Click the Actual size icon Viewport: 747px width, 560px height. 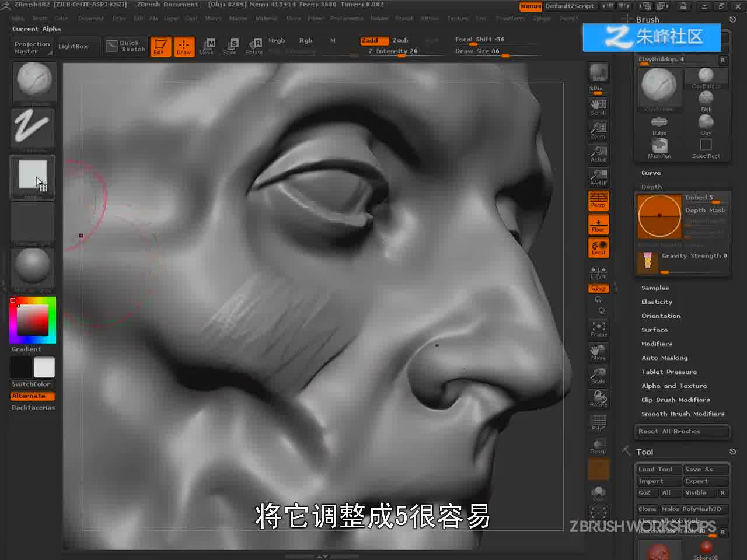[x=598, y=153]
